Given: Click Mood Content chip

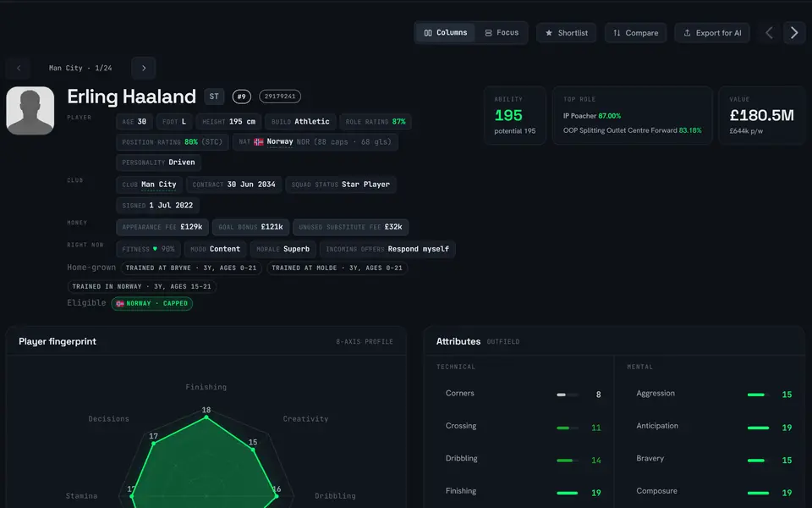Looking at the screenshot, I should pyautogui.click(x=215, y=249).
